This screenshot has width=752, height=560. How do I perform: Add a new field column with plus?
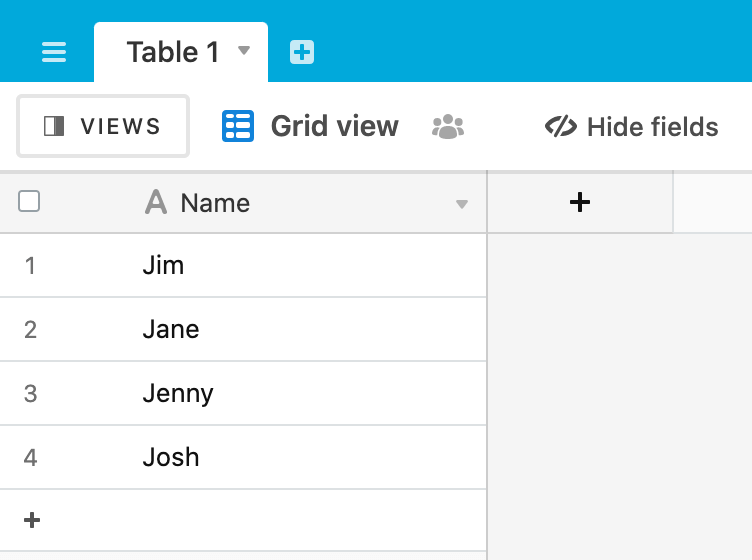tap(580, 202)
